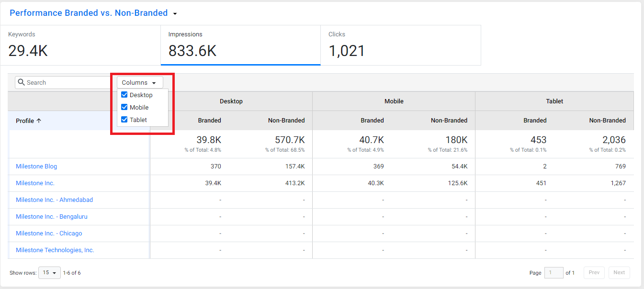Focus the page number input field
644x289 pixels.
[x=554, y=273]
